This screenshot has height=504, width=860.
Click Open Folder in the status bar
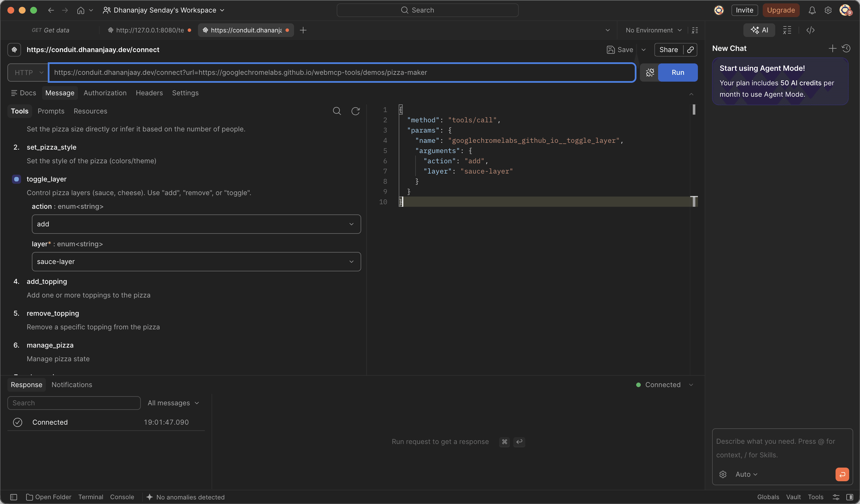tap(49, 497)
